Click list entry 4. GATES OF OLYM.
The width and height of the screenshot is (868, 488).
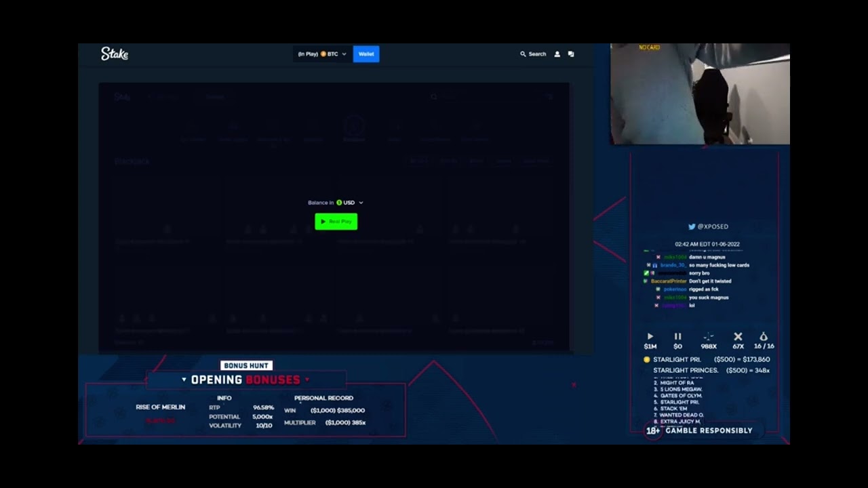coord(678,396)
